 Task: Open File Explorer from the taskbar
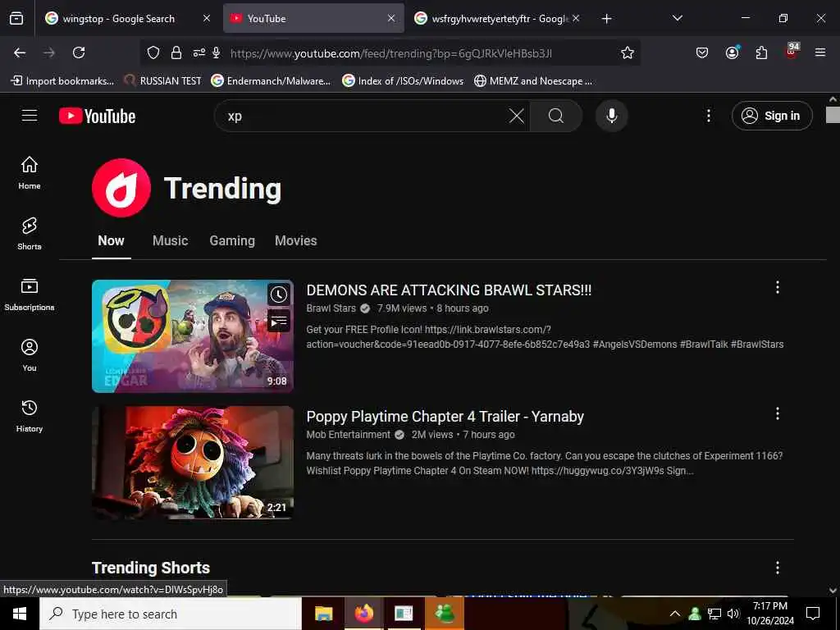coord(323,614)
